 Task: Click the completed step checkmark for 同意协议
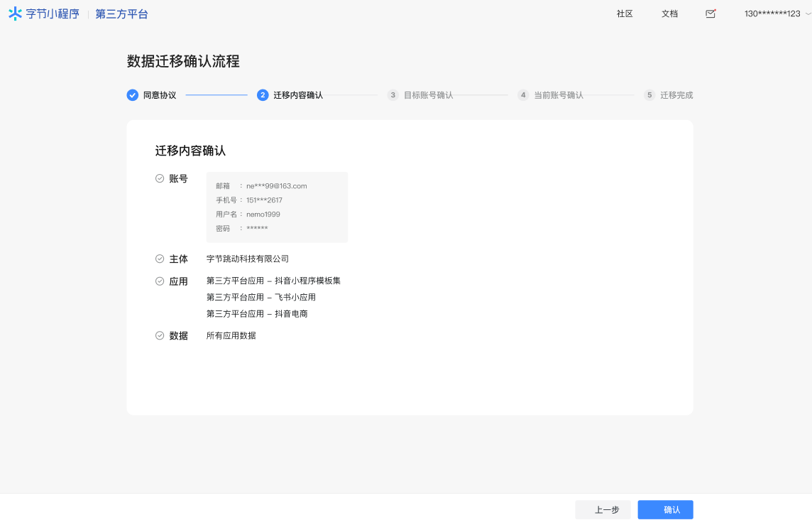[133, 95]
